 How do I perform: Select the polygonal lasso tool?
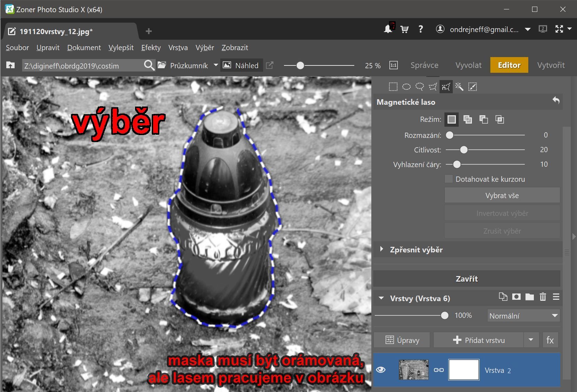(433, 87)
